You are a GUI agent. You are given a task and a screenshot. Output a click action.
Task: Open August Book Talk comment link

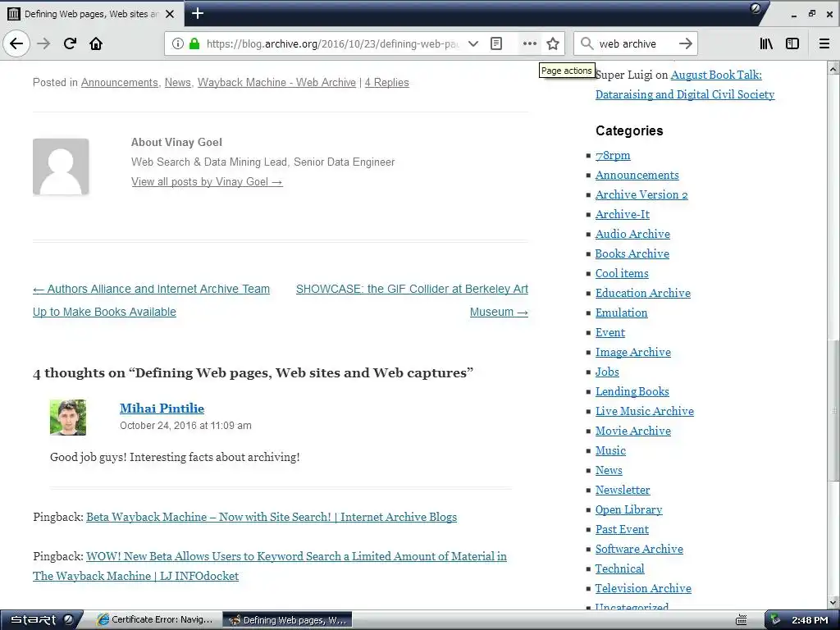coord(685,84)
